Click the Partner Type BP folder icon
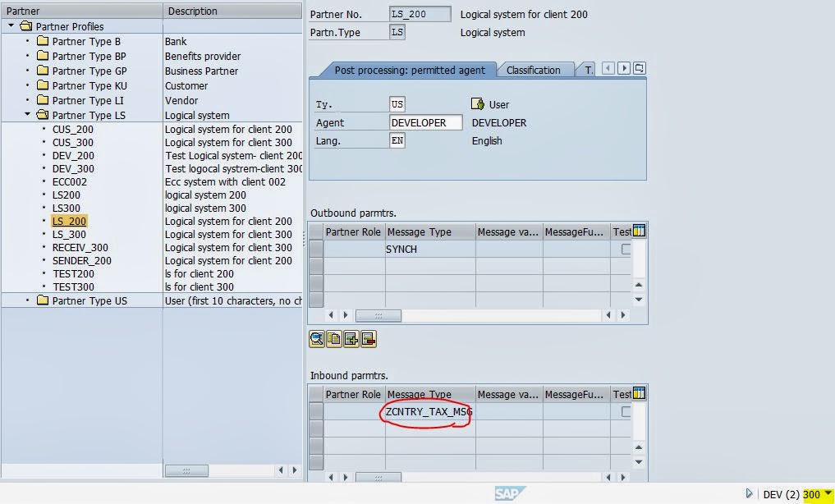This screenshot has height=504, width=835. pos(43,56)
